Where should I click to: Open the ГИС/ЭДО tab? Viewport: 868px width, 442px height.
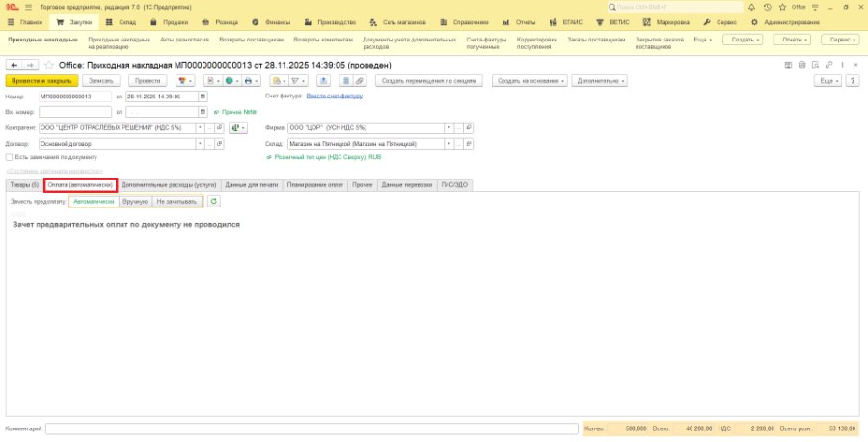coord(454,185)
